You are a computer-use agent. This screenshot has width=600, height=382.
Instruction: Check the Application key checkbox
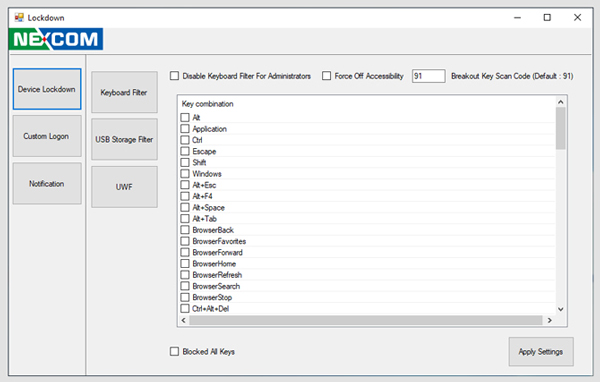tap(185, 129)
